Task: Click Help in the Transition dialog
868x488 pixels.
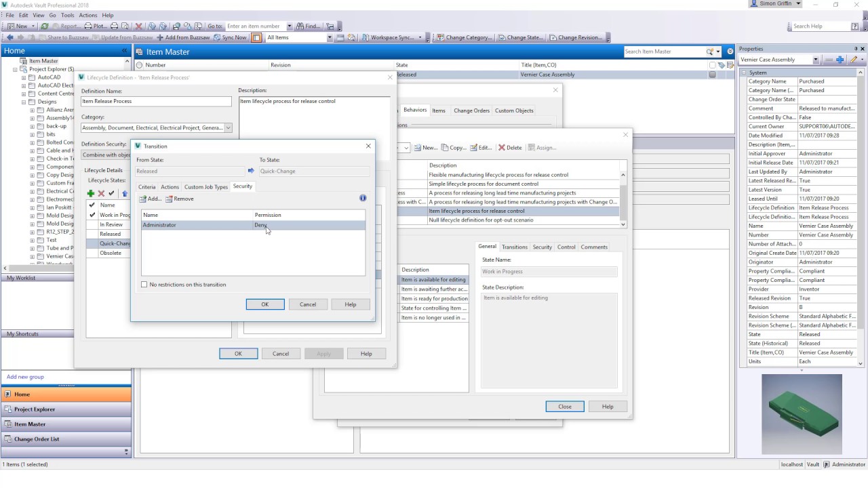Action: pos(351,304)
